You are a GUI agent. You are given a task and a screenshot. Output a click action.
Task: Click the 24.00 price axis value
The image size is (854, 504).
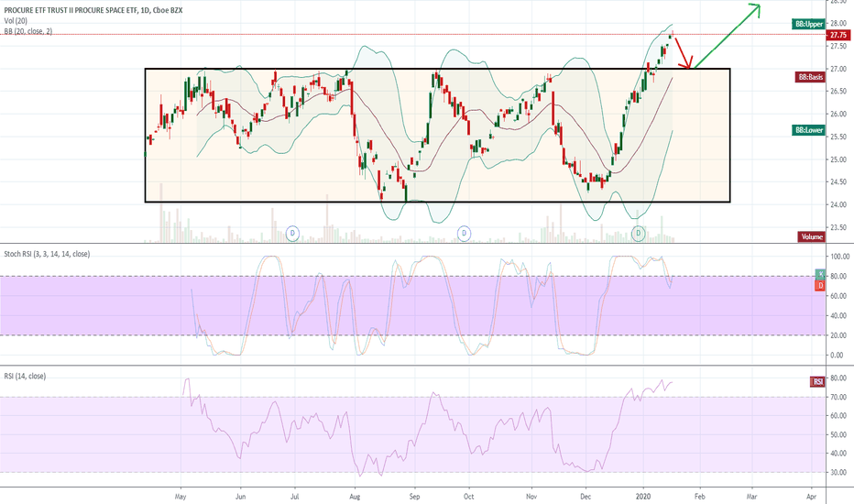(838, 205)
